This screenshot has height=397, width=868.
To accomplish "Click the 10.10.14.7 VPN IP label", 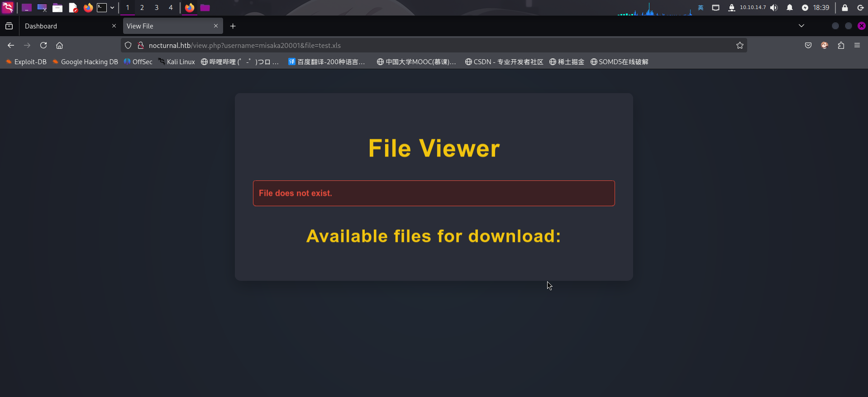I will point(753,7).
